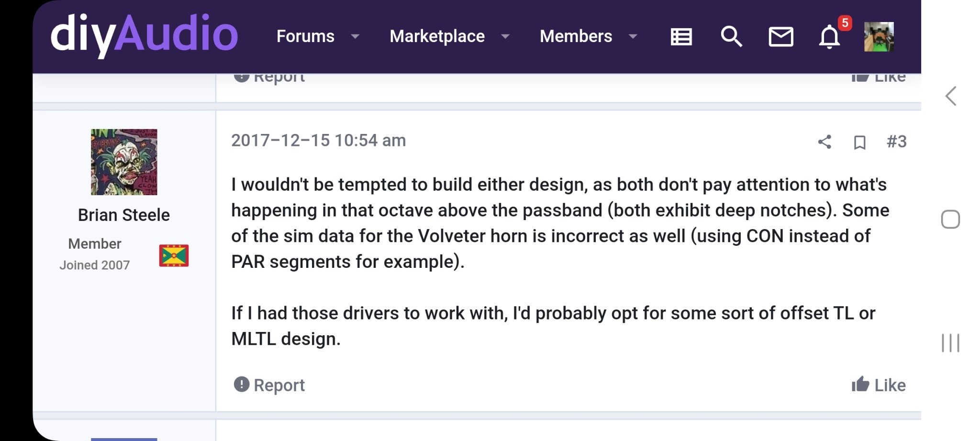Screen dimensions: 980x441
Task: Expand the Members dropdown arrow
Action: pyautogui.click(x=633, y=36)
